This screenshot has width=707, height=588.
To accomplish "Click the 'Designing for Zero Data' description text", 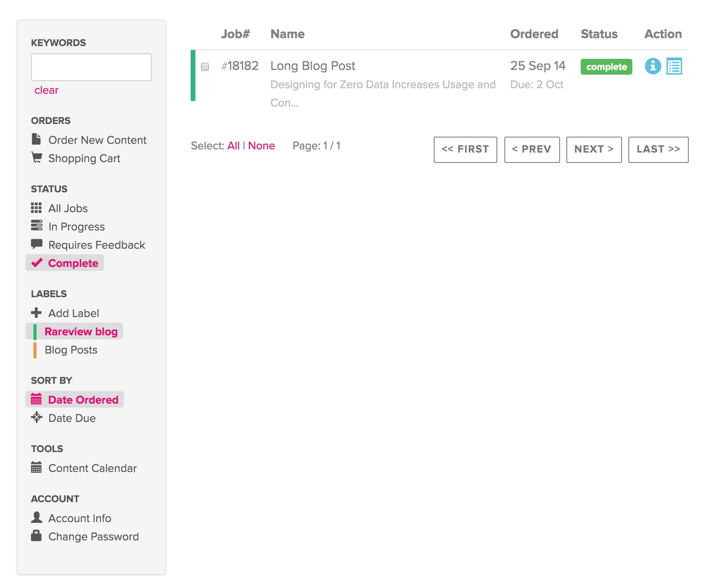I will pos(383,94).
